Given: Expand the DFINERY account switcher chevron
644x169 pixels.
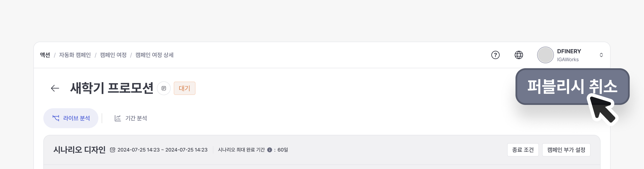Looking at the screenshot, I should [x=601, y=55].
